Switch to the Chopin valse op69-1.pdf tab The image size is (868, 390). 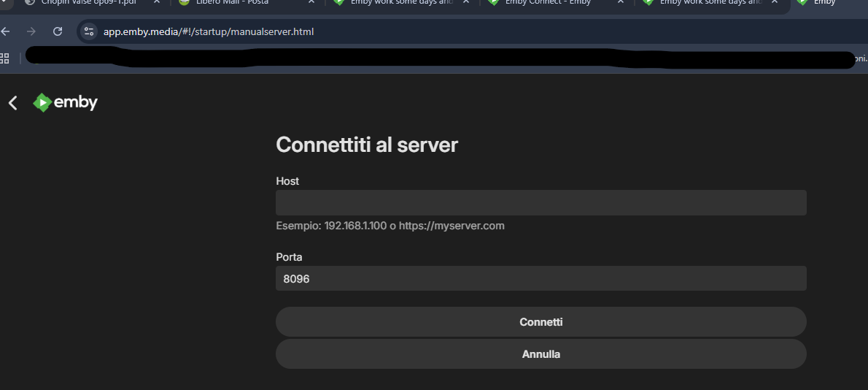tap(88, 2)
